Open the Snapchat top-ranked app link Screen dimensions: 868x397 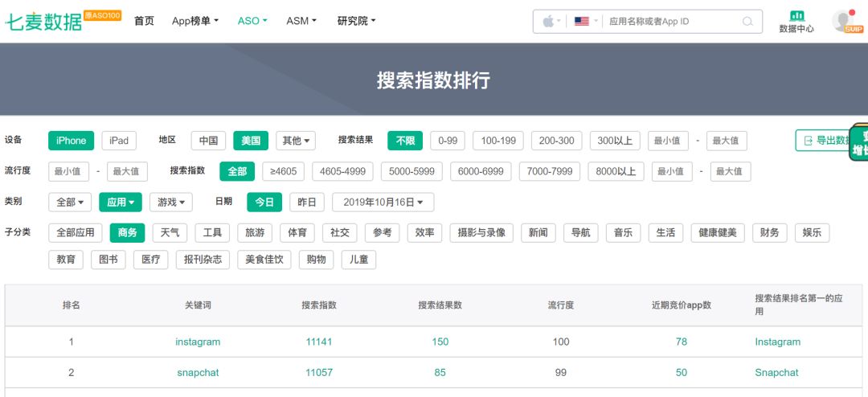776,373
